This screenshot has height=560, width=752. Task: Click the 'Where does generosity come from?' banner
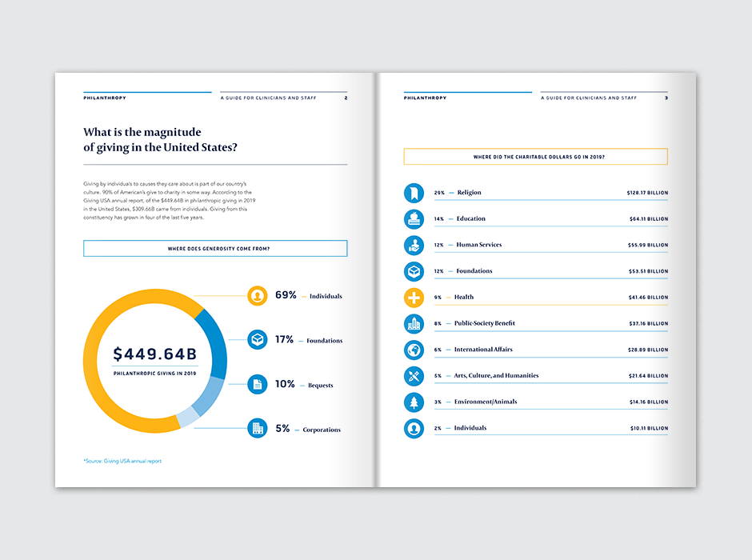coord(215,248)
